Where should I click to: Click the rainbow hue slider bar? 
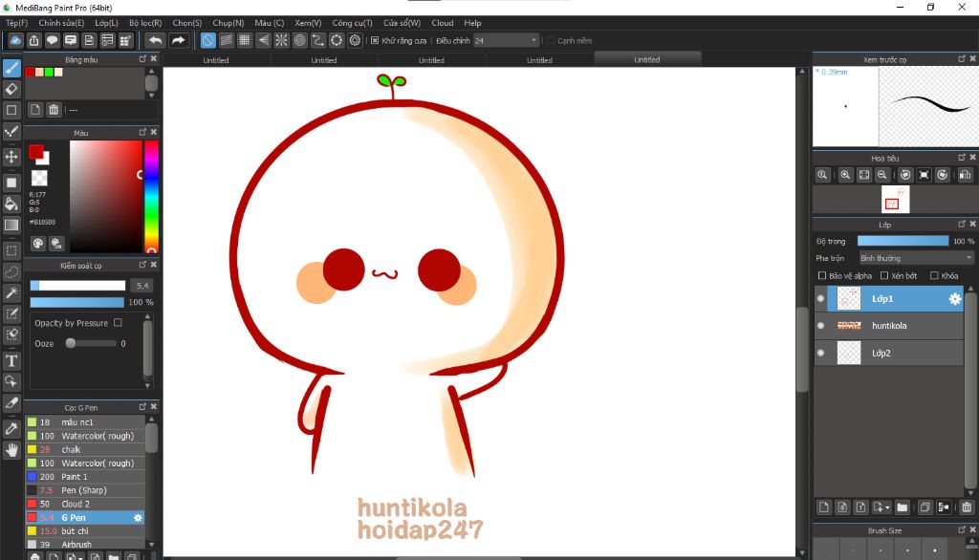coord(151,196)
